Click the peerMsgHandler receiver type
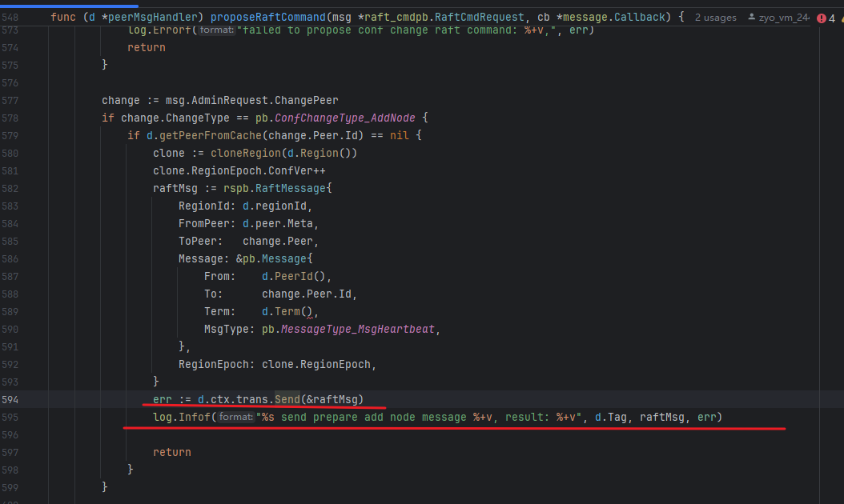This screenshot has height=504, width=844. [153, 18]
